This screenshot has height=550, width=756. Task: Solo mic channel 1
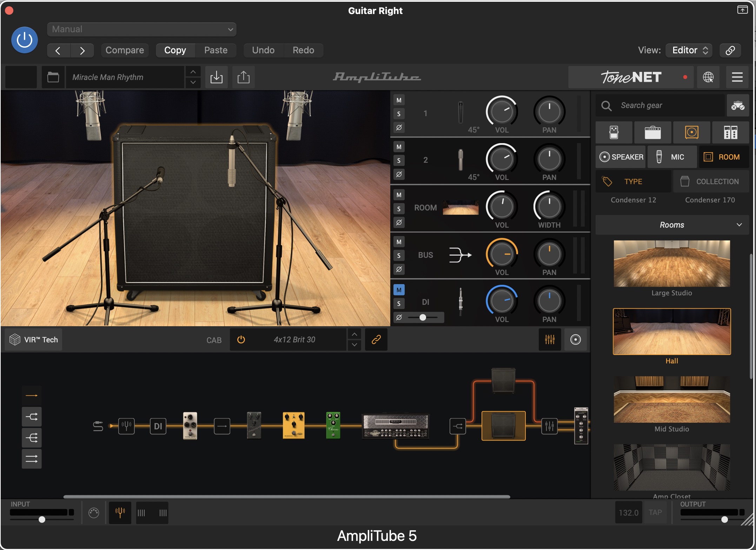(x=399, y=114)
